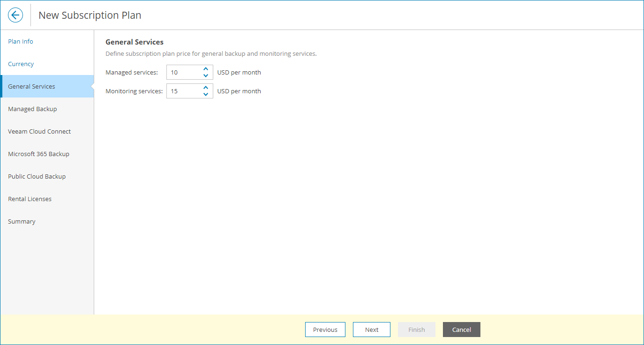Click the Previous button
Screen dimensions: 644x345
(325, 330)
